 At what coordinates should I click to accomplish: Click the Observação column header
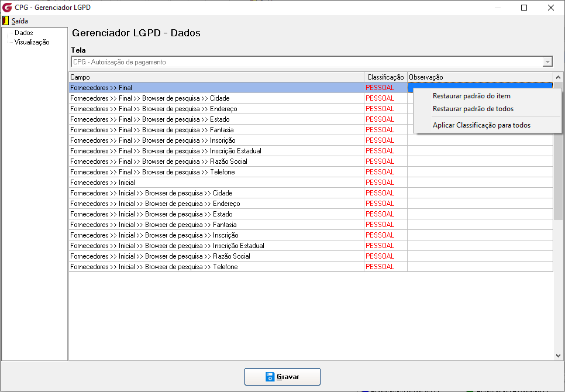click(480, 77)
